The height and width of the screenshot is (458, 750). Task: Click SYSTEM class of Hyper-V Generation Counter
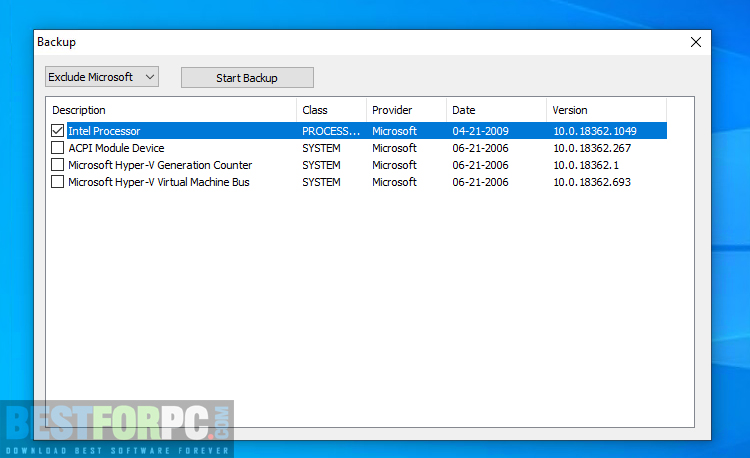click(321, 165)
